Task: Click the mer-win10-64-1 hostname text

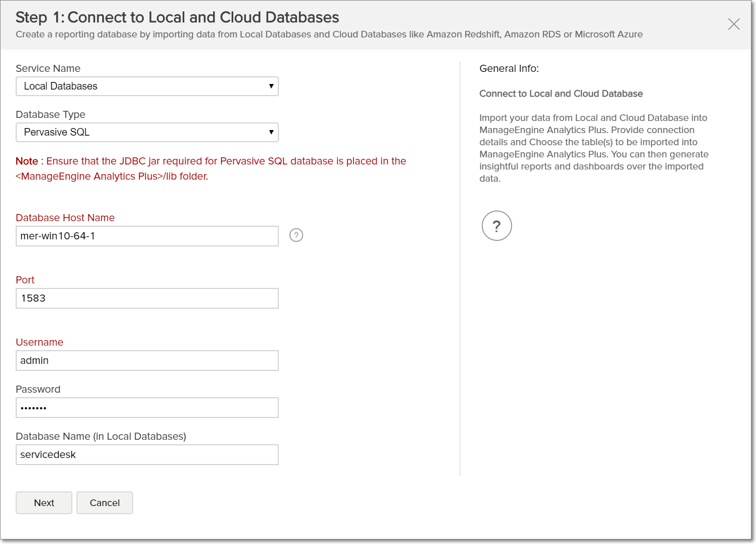Action: pyautogui.click(x=56, y=236)
